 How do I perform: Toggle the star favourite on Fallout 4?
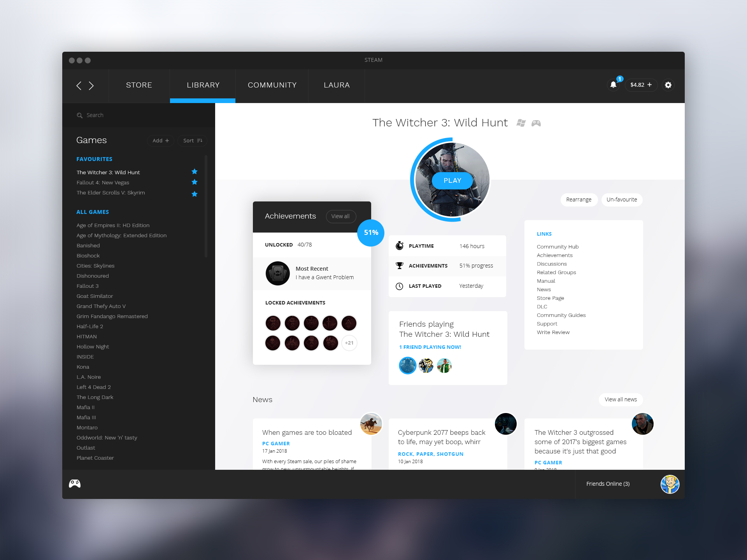click(195, 182)
